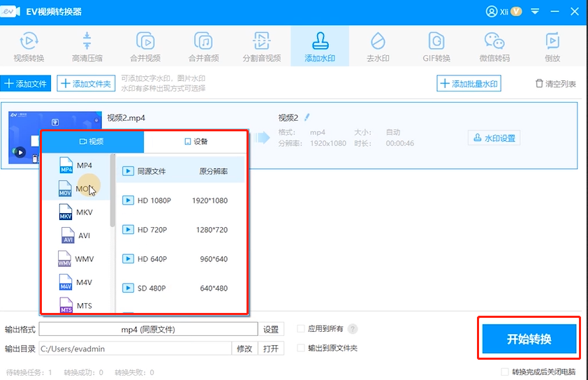Screen dimensions: 588x380
Task: Toggle 转换完成后关闭电脑 checkbox
Action: click(506, 372)
